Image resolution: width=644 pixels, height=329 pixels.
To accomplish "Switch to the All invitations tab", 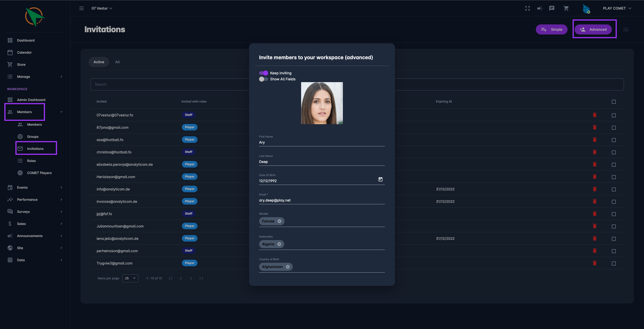I will coord(117,62).
